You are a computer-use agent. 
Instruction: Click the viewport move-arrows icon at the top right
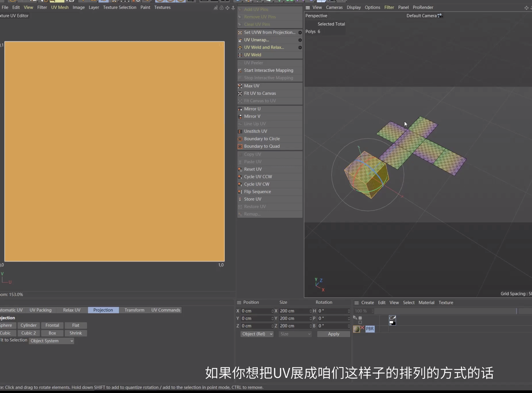(x=526, y=8)
